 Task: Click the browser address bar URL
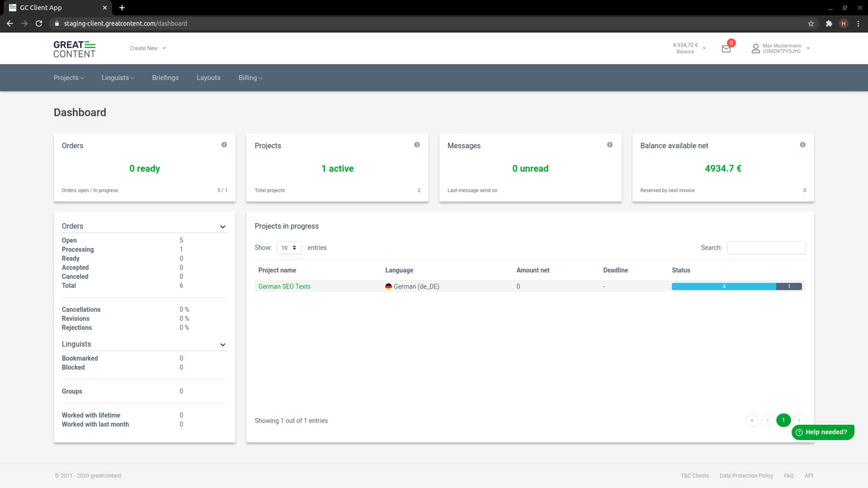click(x=125, y=23)
